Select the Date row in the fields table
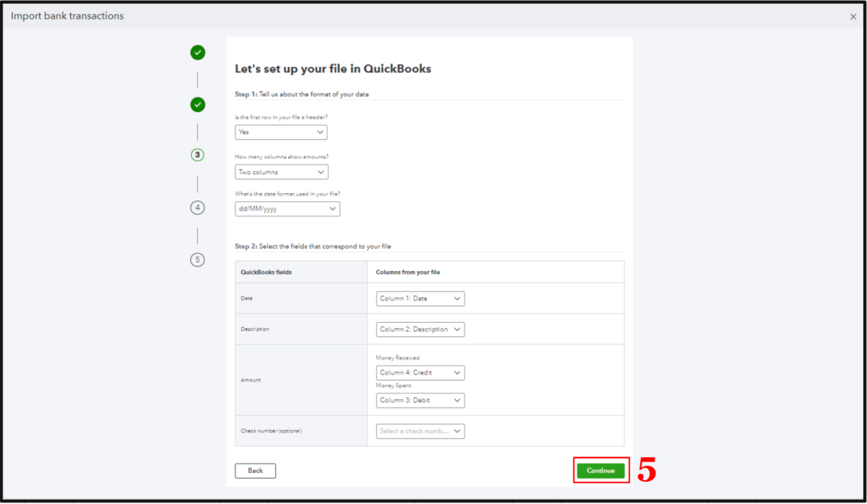This screenshot has height=504, width=867. click(x=246, y=298)
